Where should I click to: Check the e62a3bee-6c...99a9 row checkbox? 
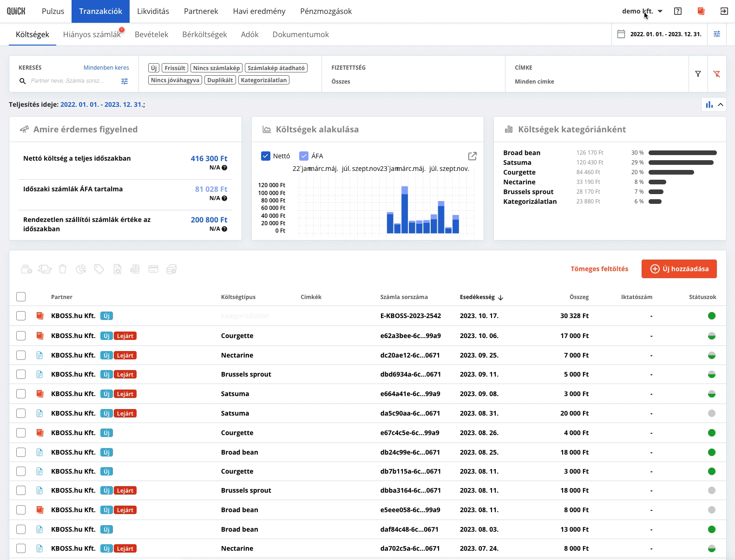(x=21, y=336)
